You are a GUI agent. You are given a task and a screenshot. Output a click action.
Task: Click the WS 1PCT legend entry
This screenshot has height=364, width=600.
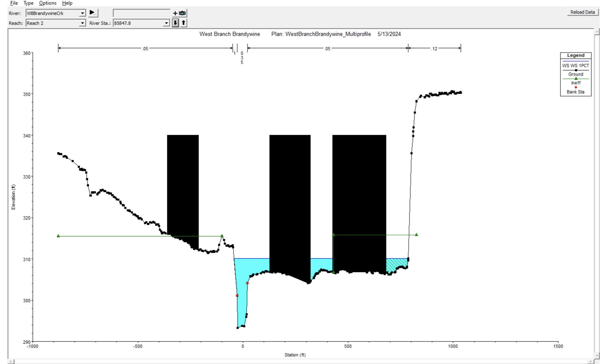[x=575, y=66]
